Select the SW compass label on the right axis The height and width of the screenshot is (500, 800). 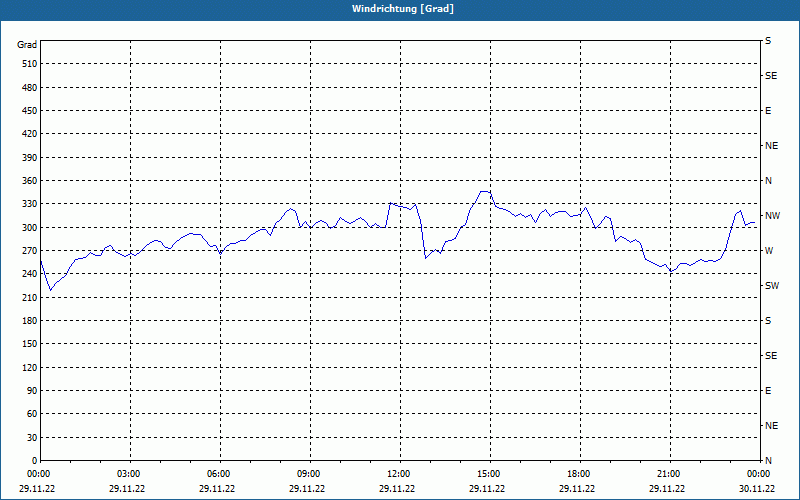[772, 286]
